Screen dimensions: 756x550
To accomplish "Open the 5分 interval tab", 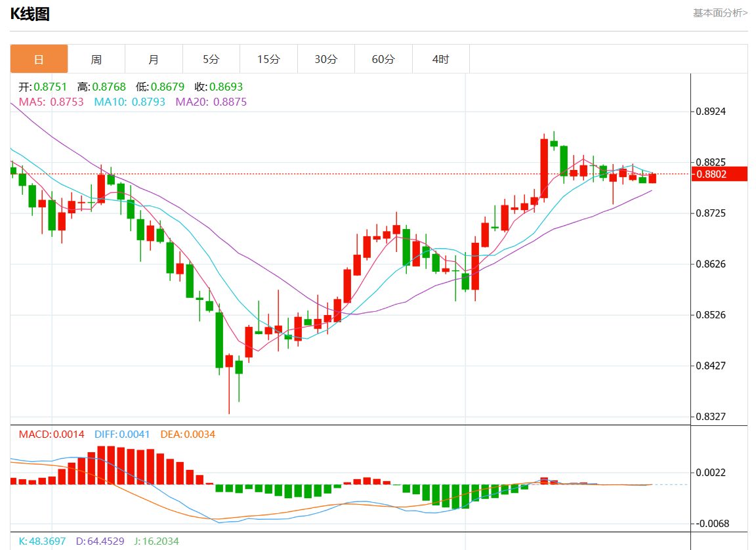I will tap(211, 59).
